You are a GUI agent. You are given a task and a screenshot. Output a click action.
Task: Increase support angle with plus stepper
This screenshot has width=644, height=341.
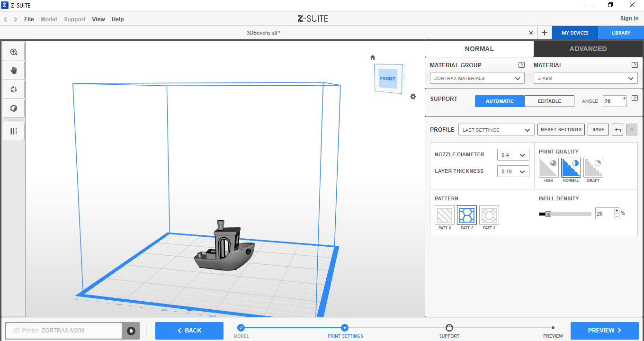pos(624,98)
